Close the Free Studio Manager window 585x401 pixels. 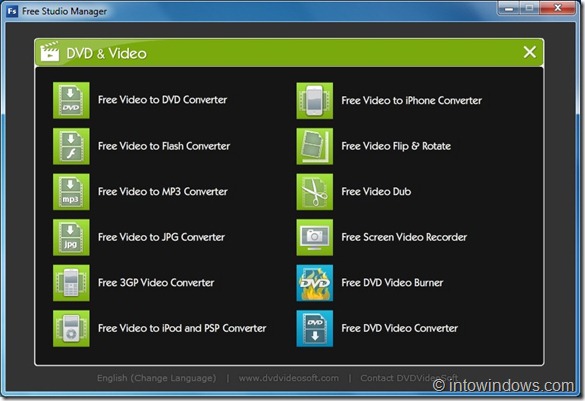[x=558, y=8]
